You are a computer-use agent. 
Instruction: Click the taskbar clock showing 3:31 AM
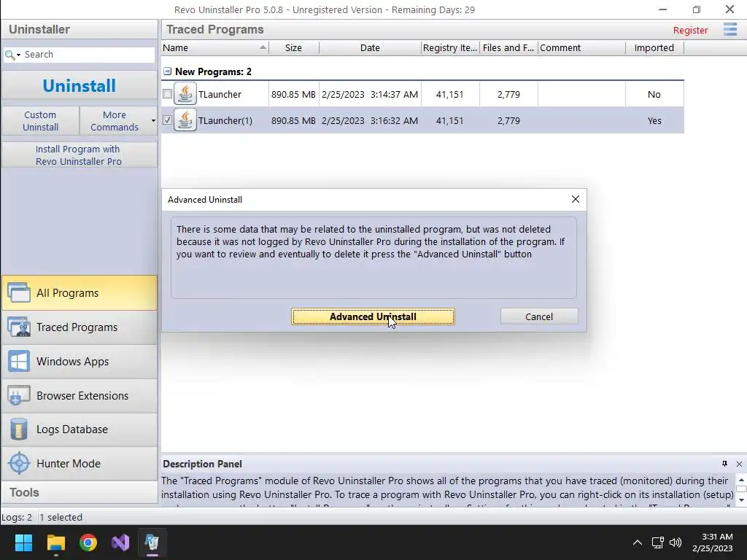coord(713,542)
